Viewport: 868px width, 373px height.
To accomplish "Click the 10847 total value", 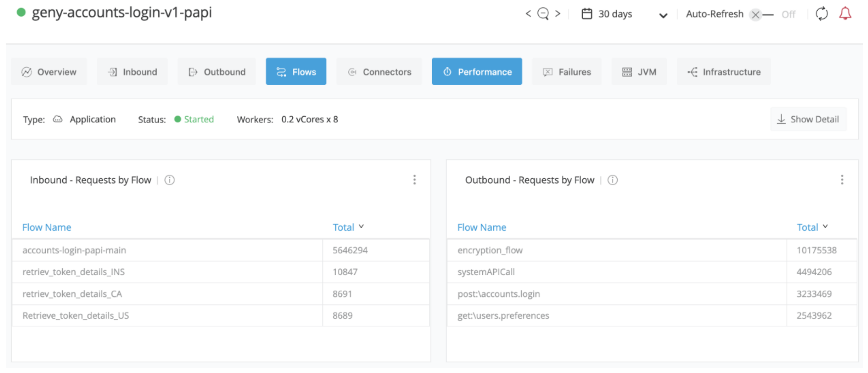I will pos(345,272).
